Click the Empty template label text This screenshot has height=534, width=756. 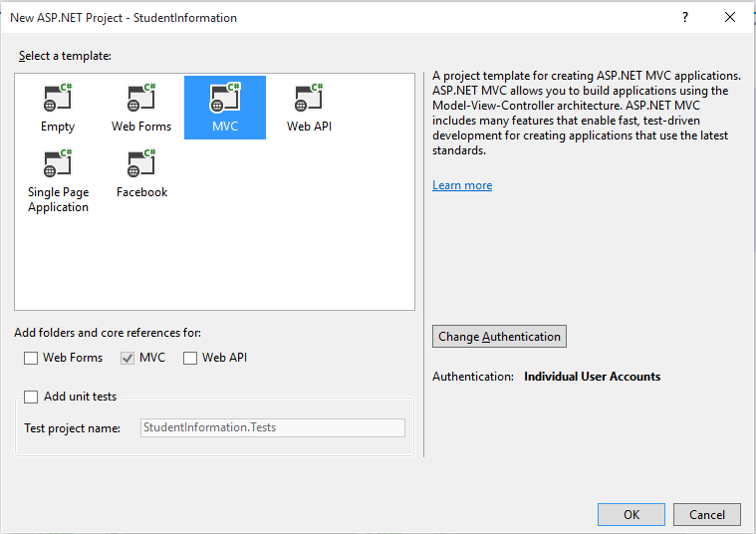click(x=58, y=127)
